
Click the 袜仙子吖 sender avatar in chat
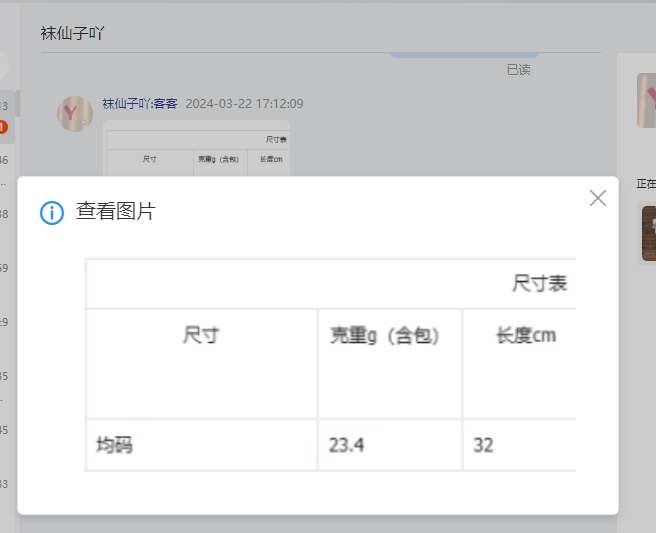coord(75,113)
